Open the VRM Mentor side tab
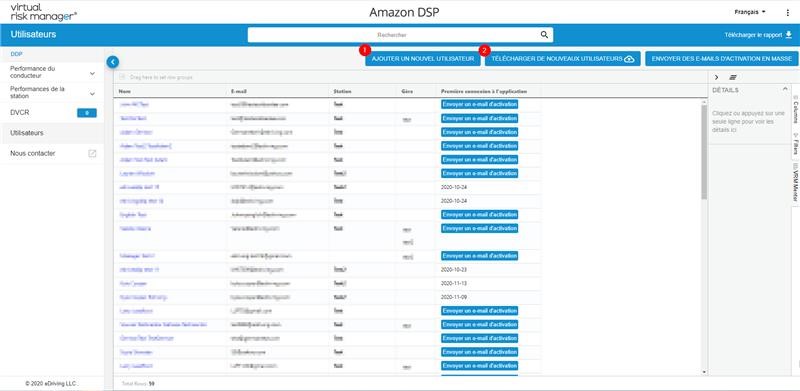Viewport: 800px width, 391px height. [x=795, y=183]
